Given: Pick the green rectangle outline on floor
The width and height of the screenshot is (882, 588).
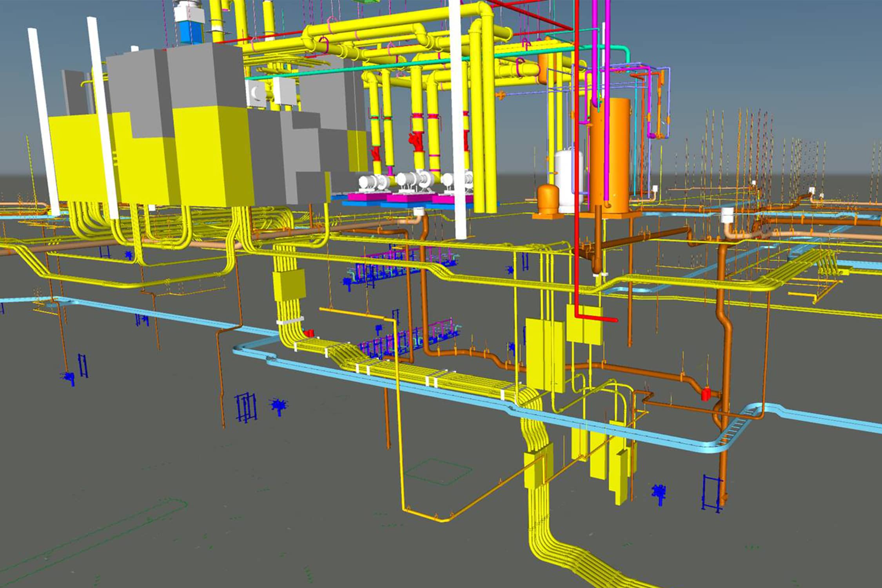Looking at the screenshot, I should [x=438, y=472].
